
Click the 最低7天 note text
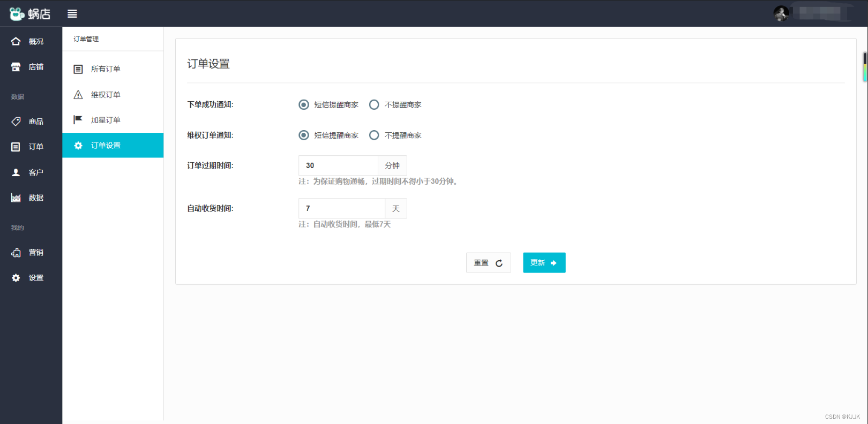[x=345, y=224]
